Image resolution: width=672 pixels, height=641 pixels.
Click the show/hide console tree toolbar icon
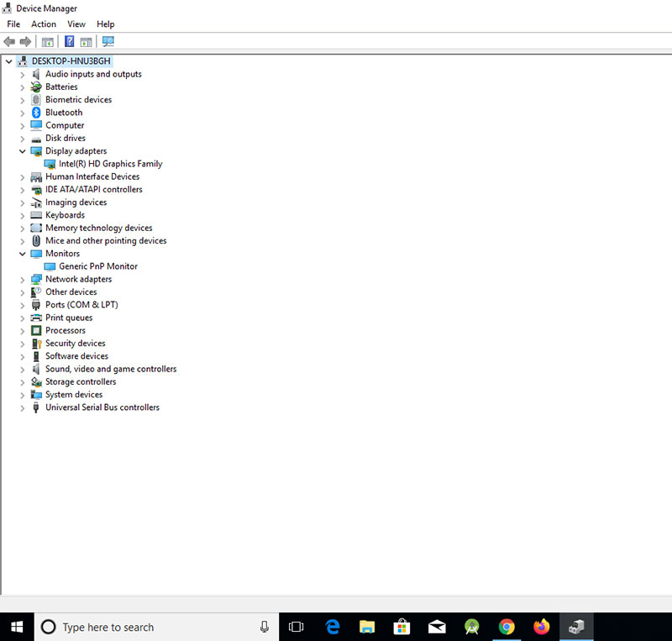[48, 42]
